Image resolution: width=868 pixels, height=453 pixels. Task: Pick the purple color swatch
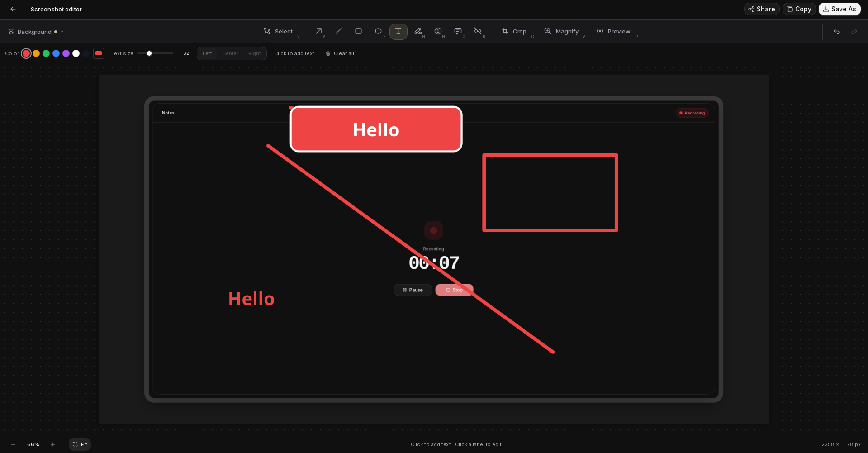pos(66,53)
